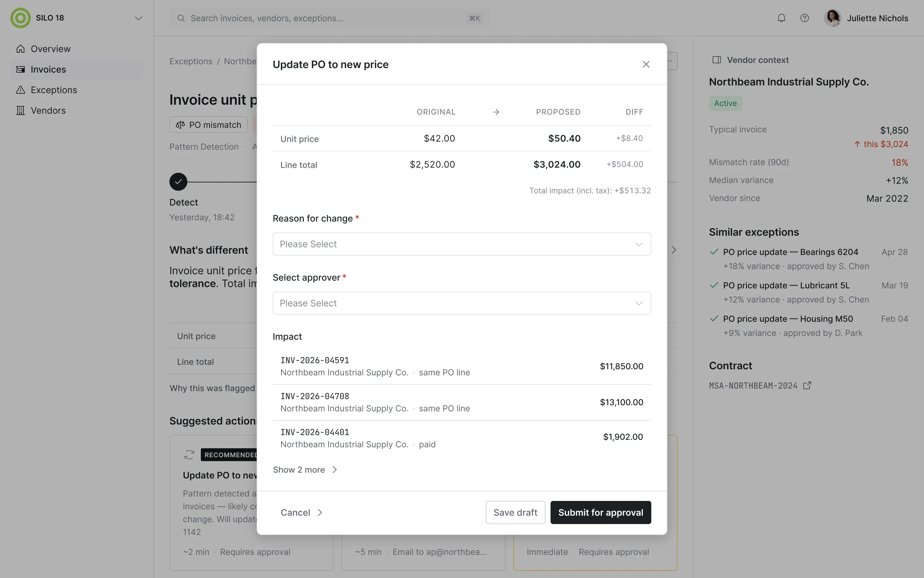Click the Show 2 more chevron icon
Screen dimensions: 924x578
pos(335,470)
